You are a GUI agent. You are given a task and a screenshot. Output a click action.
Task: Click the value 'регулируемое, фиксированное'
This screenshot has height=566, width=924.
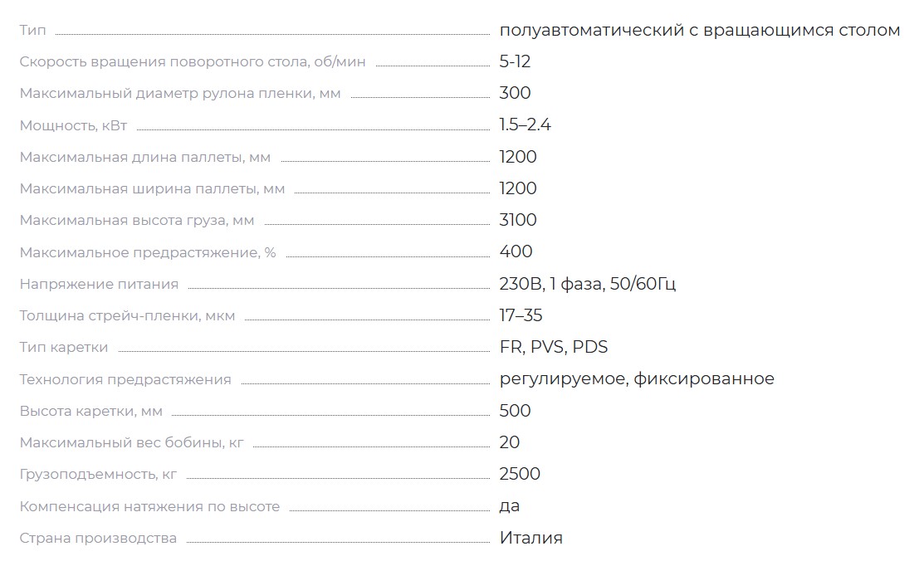[x=637, y=378]
